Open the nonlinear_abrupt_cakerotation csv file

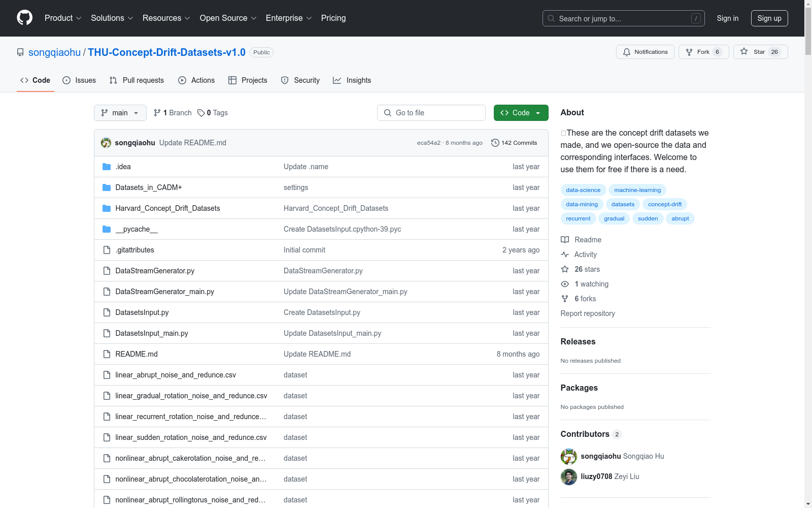pos(190,458)
